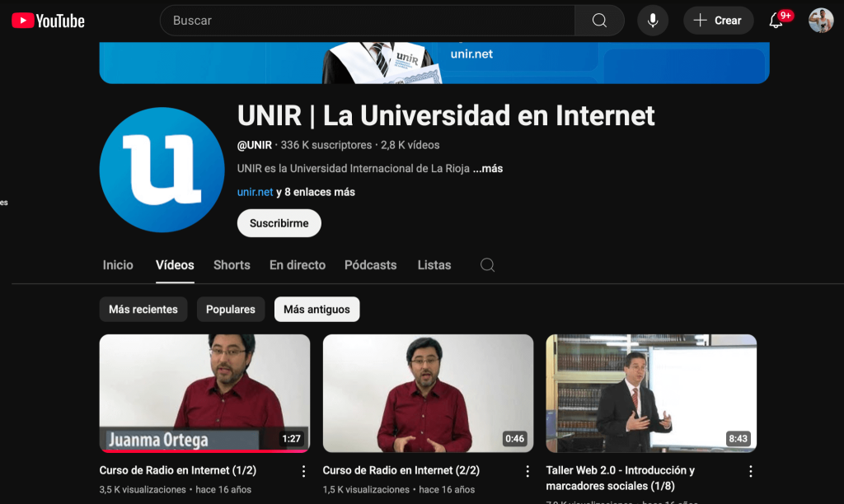This screenshot has width=844, height=504.
Task: Click 1,5 K visualizaciones text
Action: pos(366,489)
